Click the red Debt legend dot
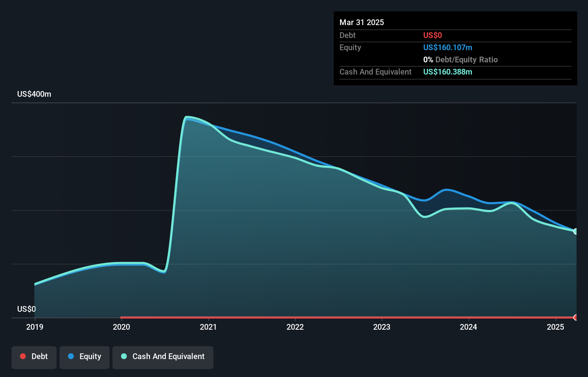Viewport: 588px width, 377px height. (x=23, y=356)
